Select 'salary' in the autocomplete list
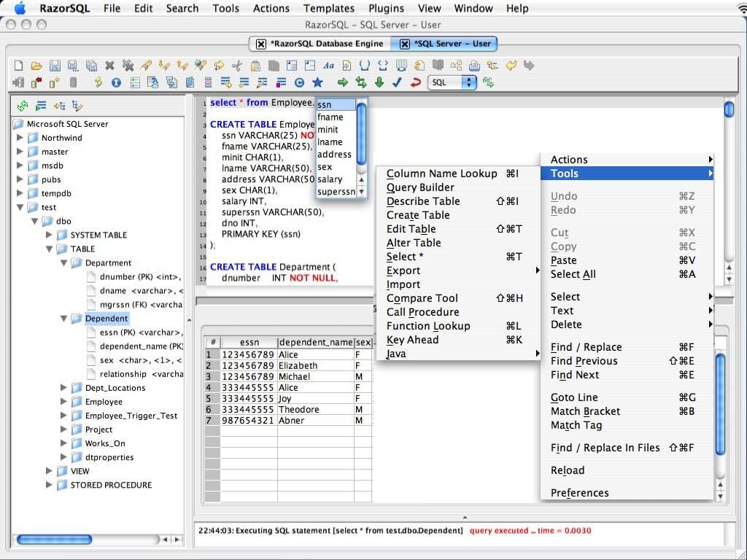Screen dimensions: 747x560 [x=336, y=179]
